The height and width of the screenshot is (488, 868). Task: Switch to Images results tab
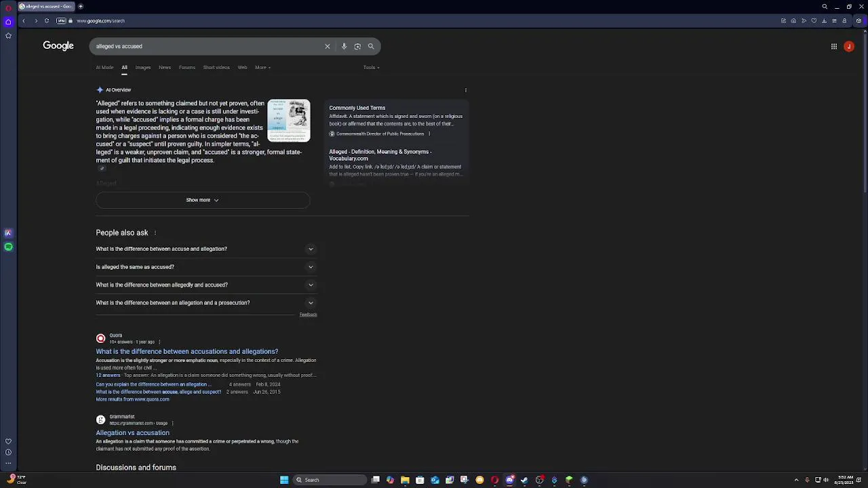pos(142,67)
